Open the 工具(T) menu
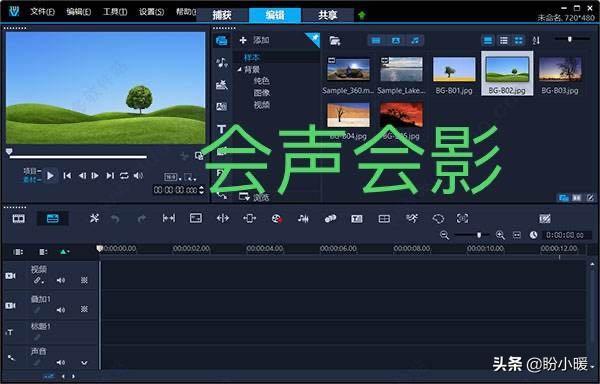The height and width of the screenshot is (384, 600). click(115, 12)
